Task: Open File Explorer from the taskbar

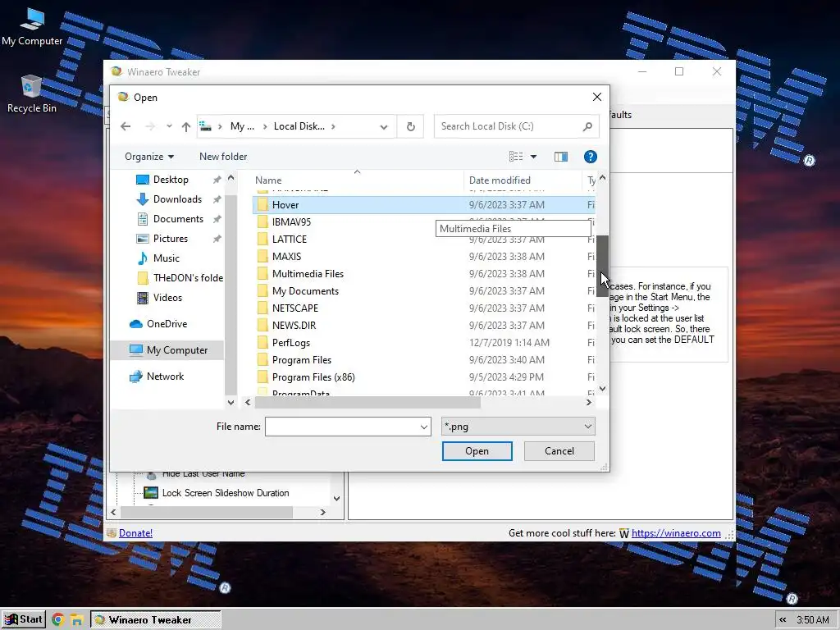Action: pyautogui.click(x=76, y=620)
